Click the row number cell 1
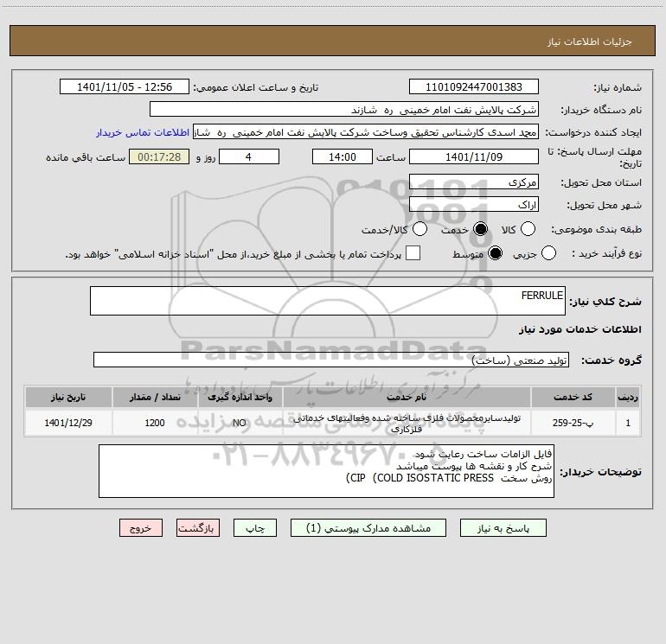Screen dimensions: 666x644 [628, 423]
